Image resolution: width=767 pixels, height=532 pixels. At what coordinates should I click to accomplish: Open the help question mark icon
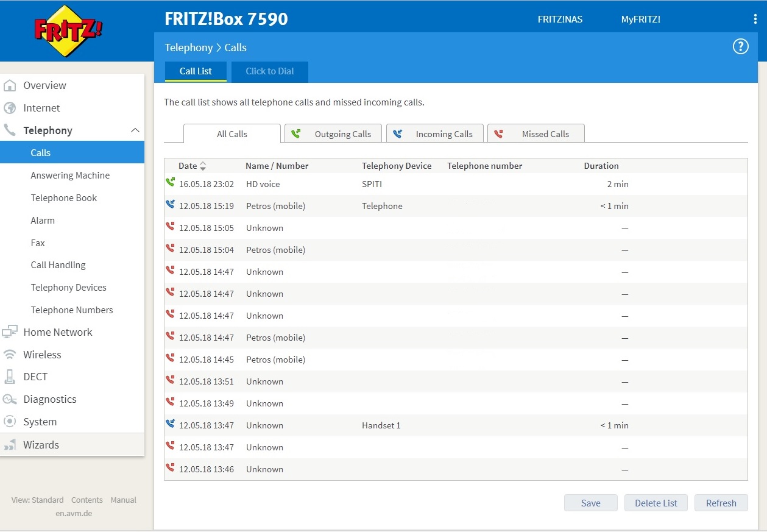[740, 46]
